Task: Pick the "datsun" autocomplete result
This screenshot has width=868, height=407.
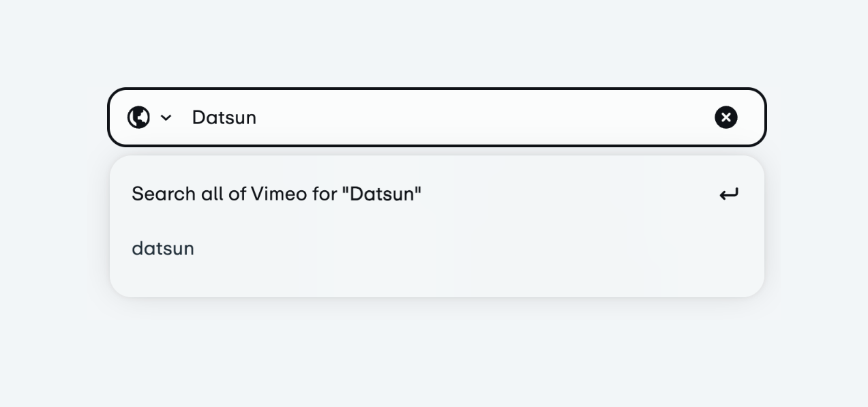Action: coord(163,248)
